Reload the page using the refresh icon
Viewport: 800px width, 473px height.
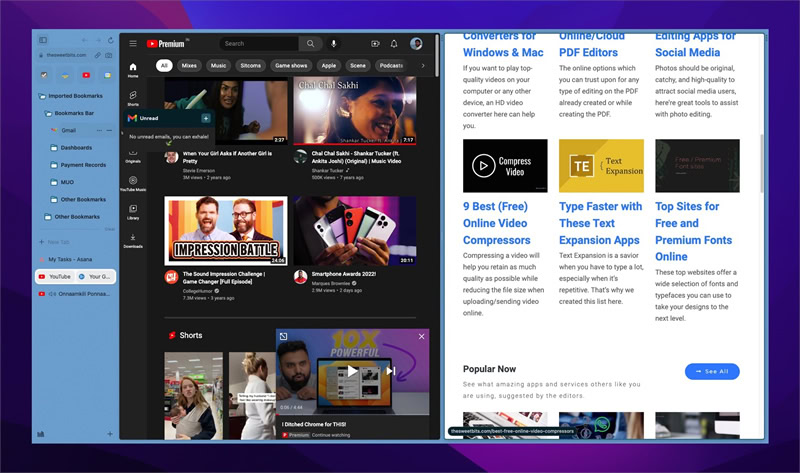(111, 40)
